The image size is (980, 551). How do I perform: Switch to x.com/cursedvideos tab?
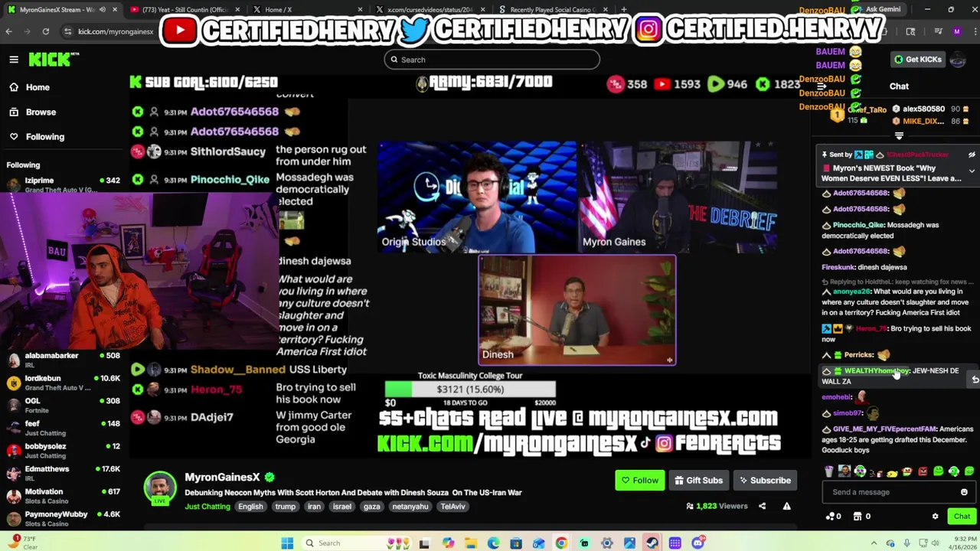click(429, 10)
